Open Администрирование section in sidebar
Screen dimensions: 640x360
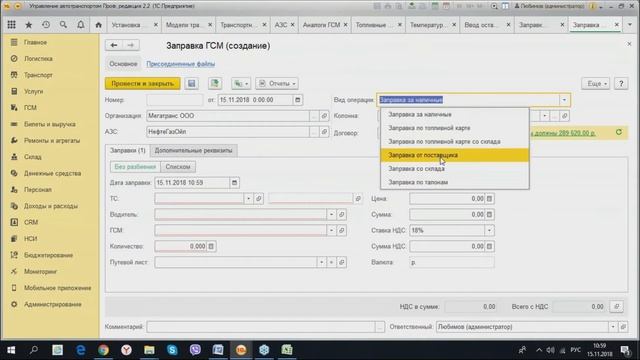coord(52,304)
